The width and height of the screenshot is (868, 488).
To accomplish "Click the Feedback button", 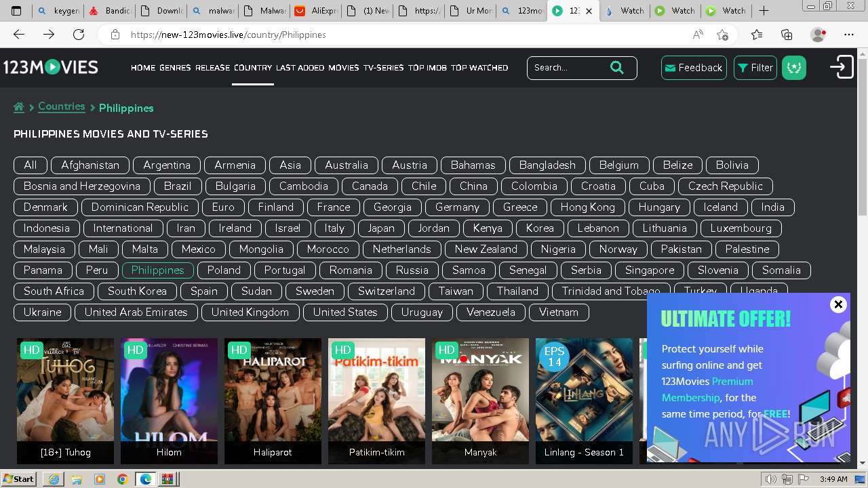I will pyautogui.click(x=694, y=67).
